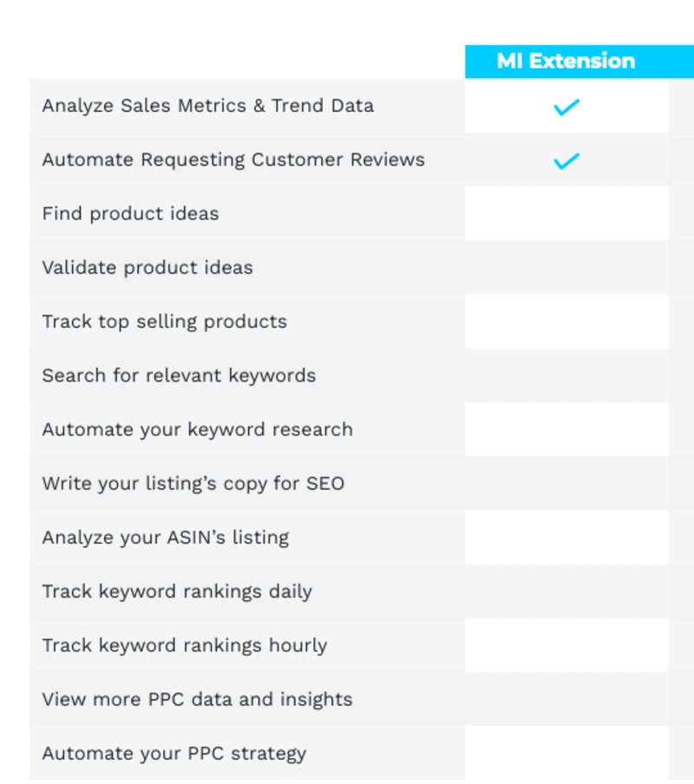The image size is (694, 784).
Task: Click the empty MI Extension cell for Find product ideas
Action: [x=566, y=213]
